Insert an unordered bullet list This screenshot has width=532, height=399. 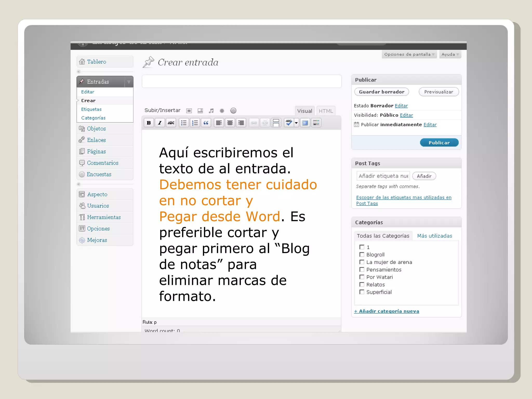pyautogui.click(x=184, y=123)
